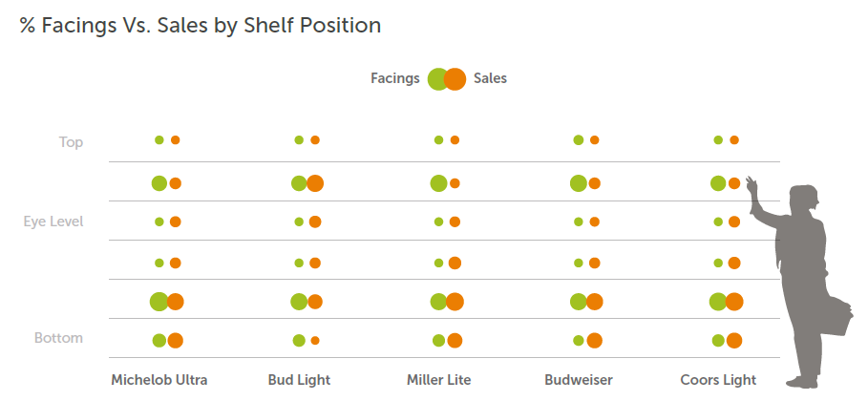Click the Miller Lite axis label
The image size is (868, 401).
tap(438, 380)
